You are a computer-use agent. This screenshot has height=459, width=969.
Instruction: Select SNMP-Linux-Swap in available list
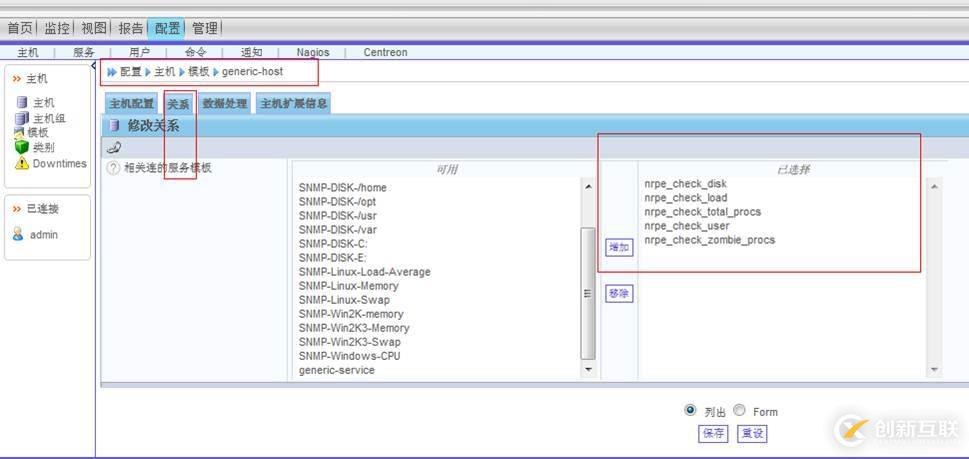[344, 300]
